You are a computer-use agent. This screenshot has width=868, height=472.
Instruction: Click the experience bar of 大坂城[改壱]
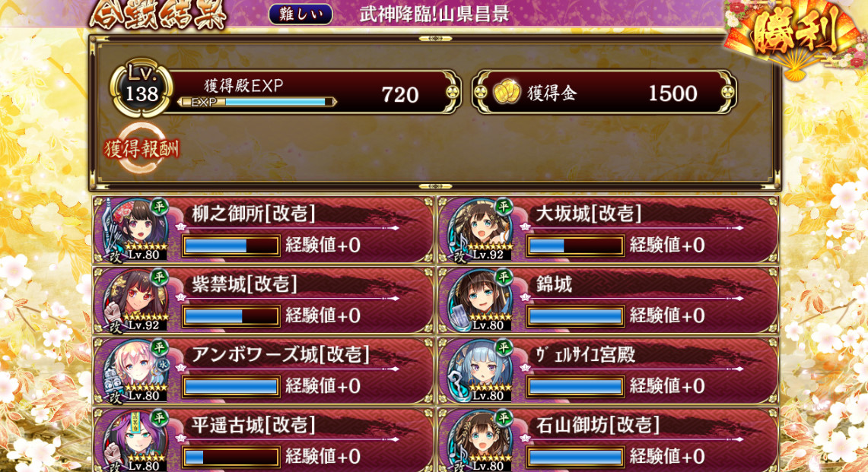(x=575, y=246)
